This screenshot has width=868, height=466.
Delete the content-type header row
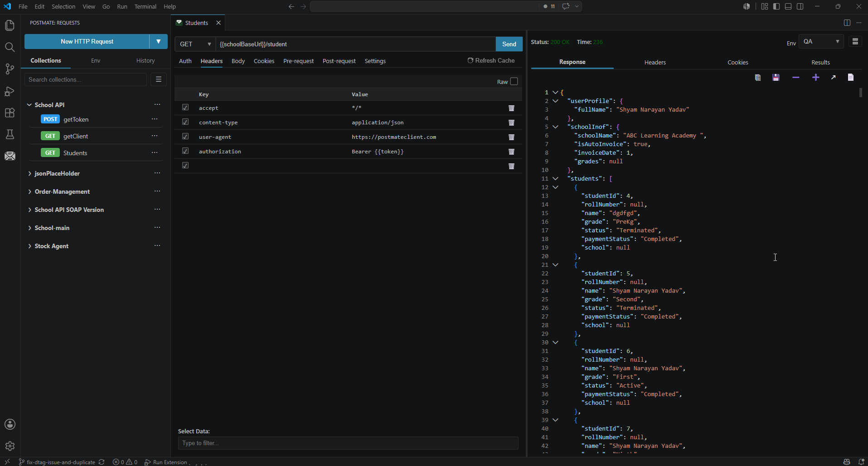pyautogui.click(x=511, y=123)
